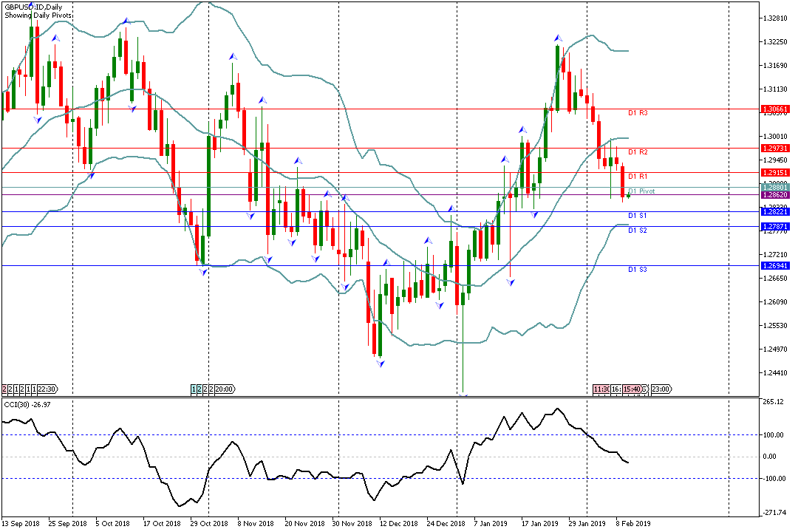
Task: Click the pink 11:30 event marker
Action: (601, 389)
